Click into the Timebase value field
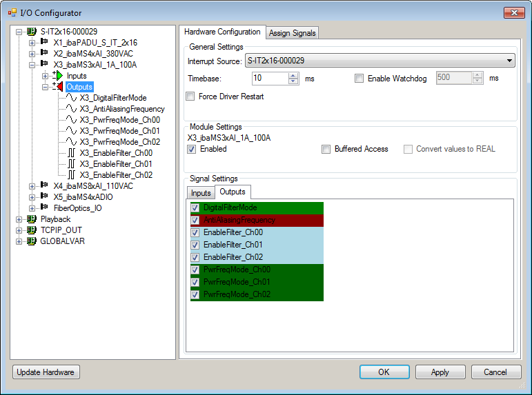 pos(270,79)
